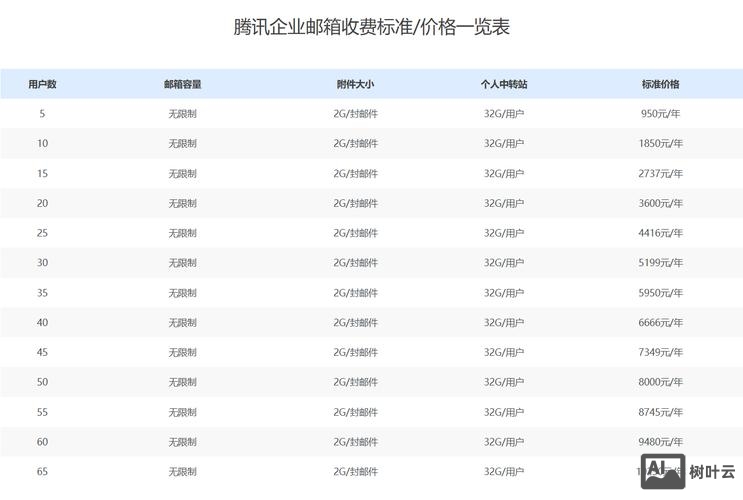Click the user count cell 5
Viewport: 743px width, 500px height.
point(42,114)
